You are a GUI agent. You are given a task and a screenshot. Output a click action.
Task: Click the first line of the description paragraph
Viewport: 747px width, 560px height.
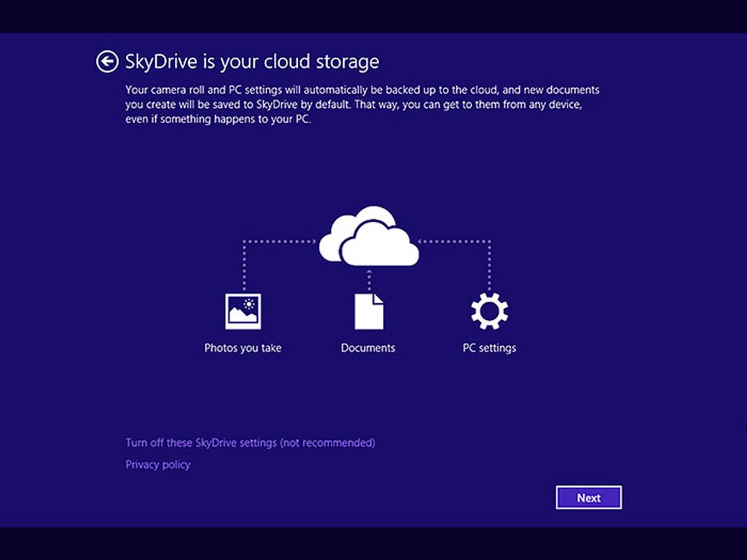[x=362, y=90]
